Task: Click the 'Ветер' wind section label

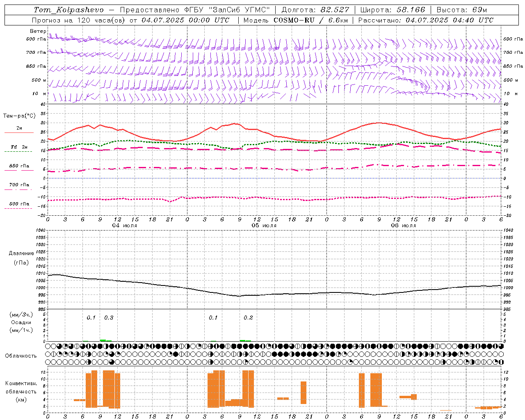Action: [x=38, y=31]
